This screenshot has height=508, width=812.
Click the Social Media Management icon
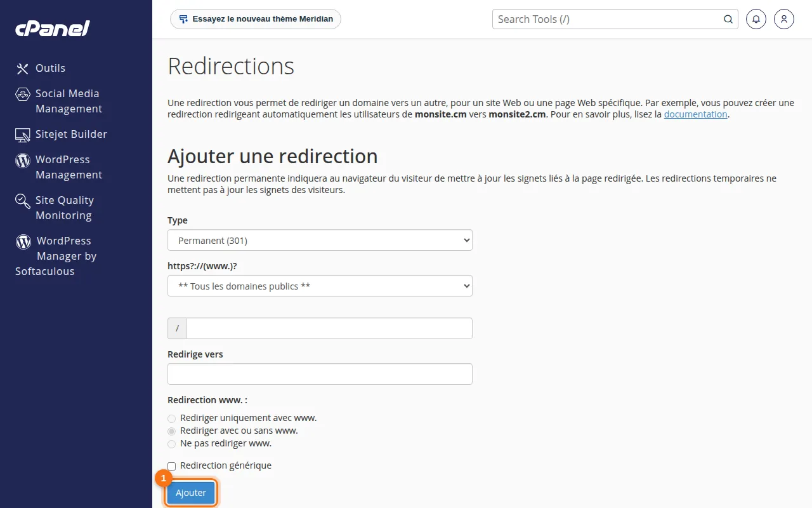(23, 94)
